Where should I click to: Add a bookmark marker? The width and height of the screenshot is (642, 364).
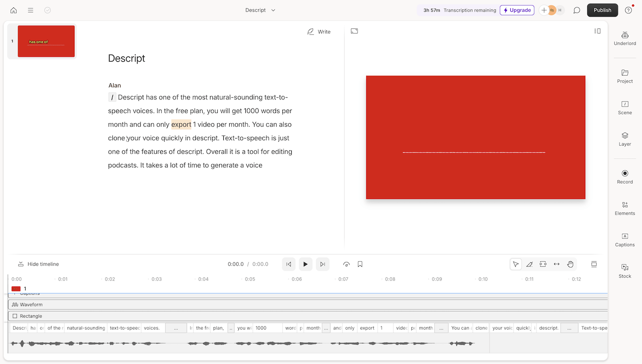click(360, 264)
